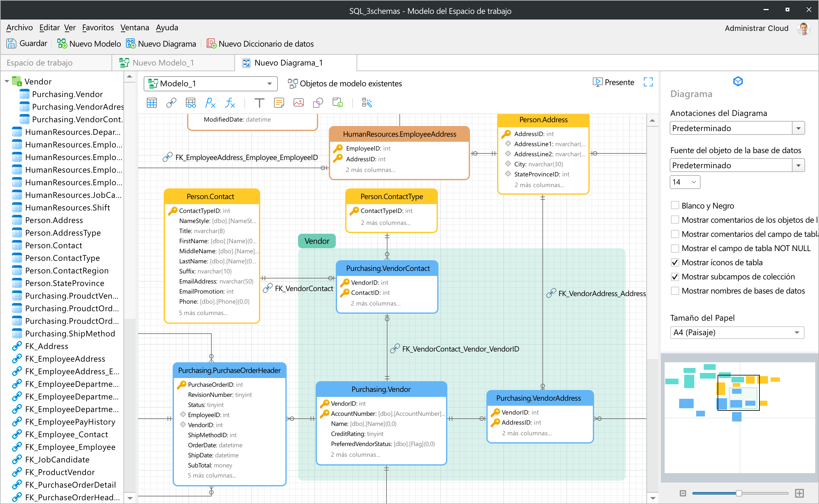Uncheck Mostrar subcampos de colección
This screenshot has width=819, height=504.
(x=675, y=277)
